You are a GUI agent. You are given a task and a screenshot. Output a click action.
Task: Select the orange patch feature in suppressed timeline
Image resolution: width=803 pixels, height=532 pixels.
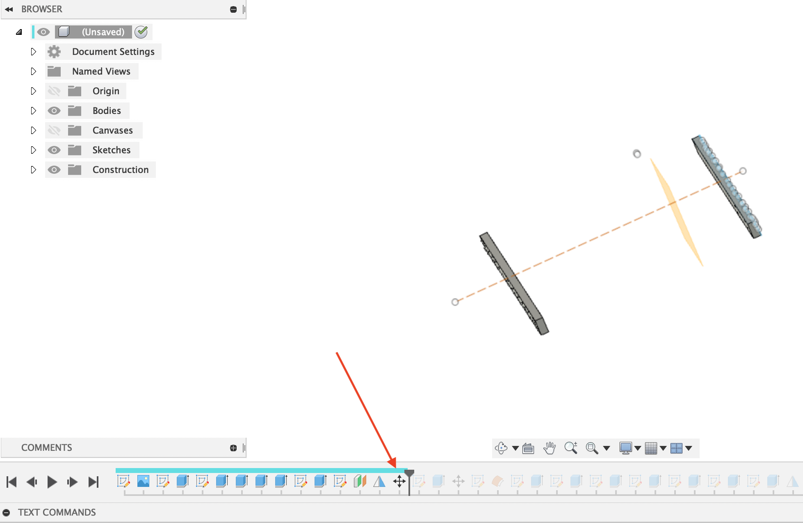[x=497, y=481]
